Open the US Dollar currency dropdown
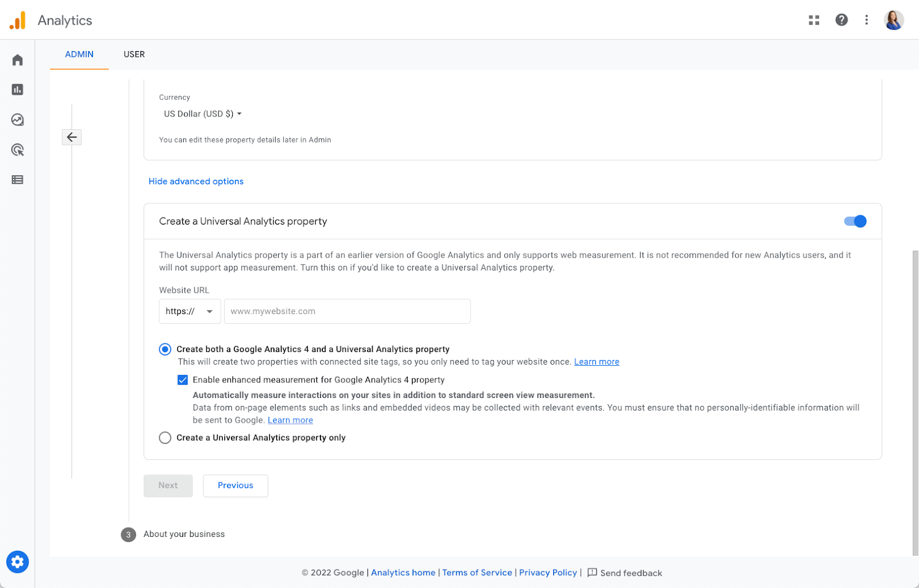Screen dimensions: 919x588 click(203, 114)
